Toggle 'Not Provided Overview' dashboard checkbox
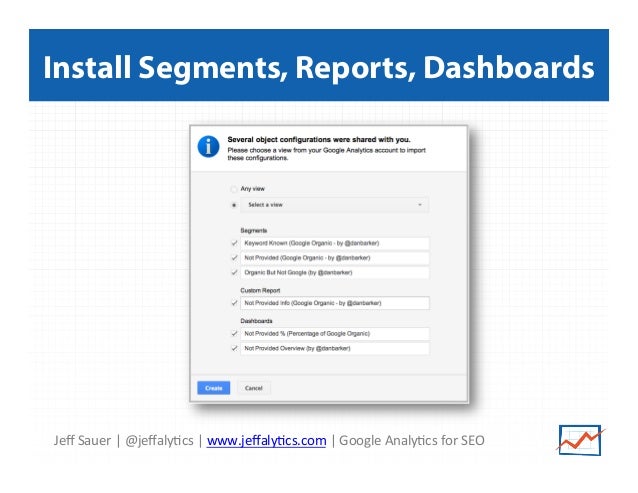The height and width of the screenshot is (493, 638). pyautogui.click(x=234, y=348)
